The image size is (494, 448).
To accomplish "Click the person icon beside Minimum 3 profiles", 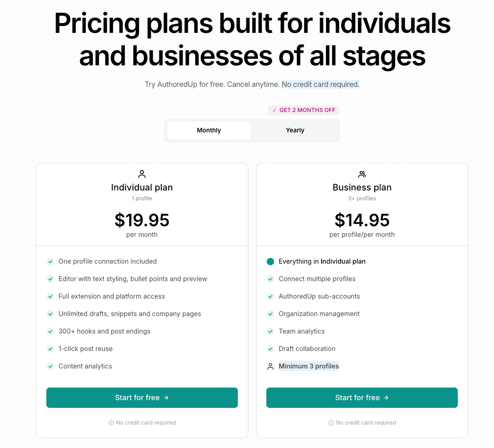I will click(270, 366).
